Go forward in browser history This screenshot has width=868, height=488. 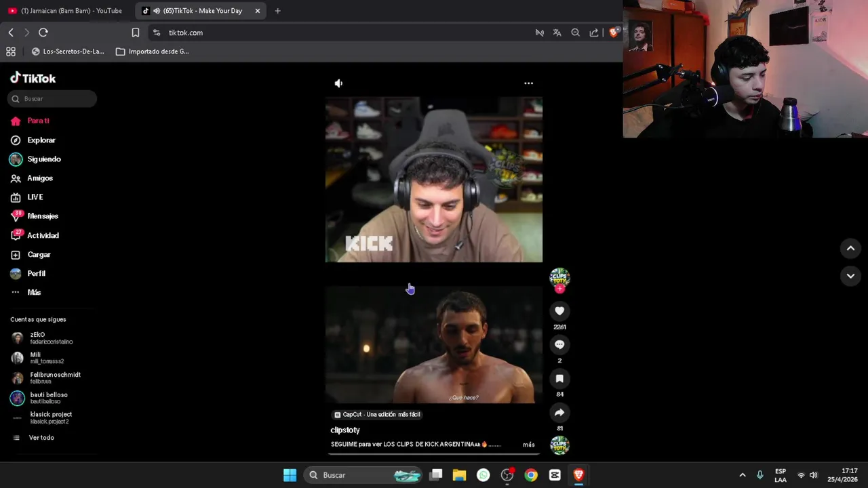click(x=26, y=33)
